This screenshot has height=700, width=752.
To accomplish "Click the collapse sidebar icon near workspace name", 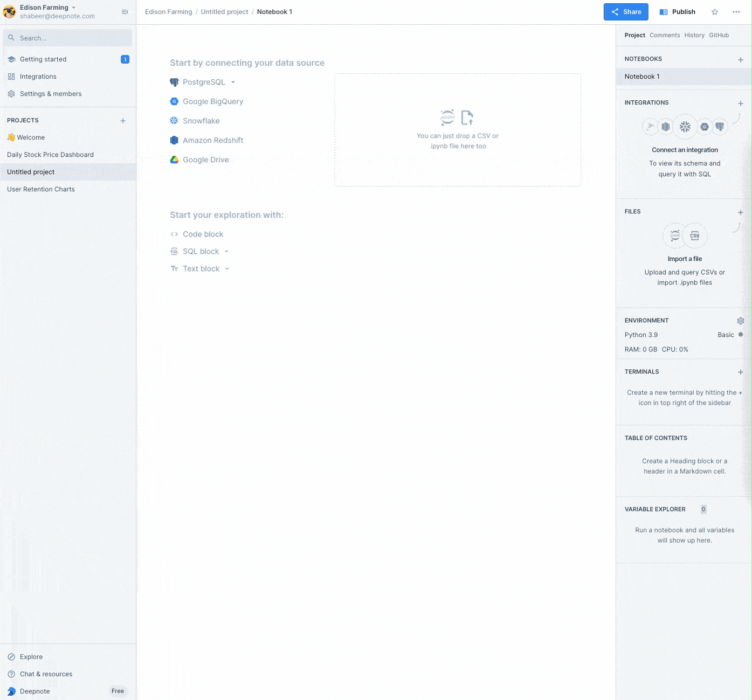I will coord(125,12).
